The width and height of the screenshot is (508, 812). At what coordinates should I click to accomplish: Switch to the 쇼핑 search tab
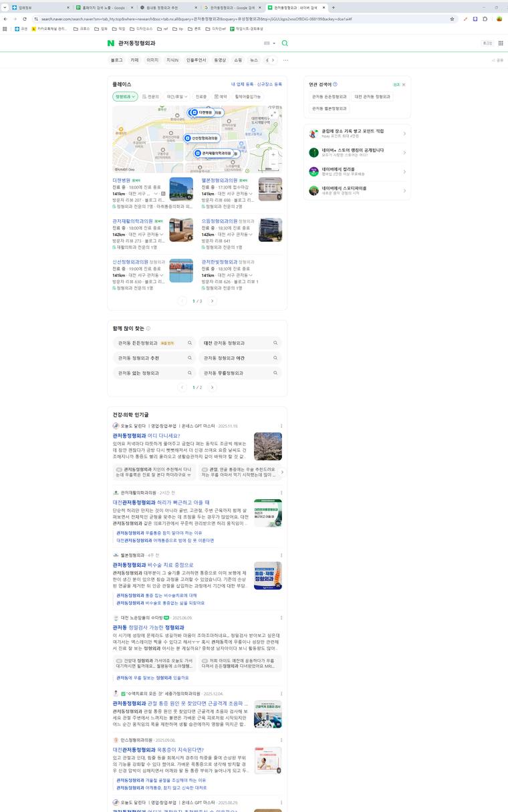[x=238, y=60]
